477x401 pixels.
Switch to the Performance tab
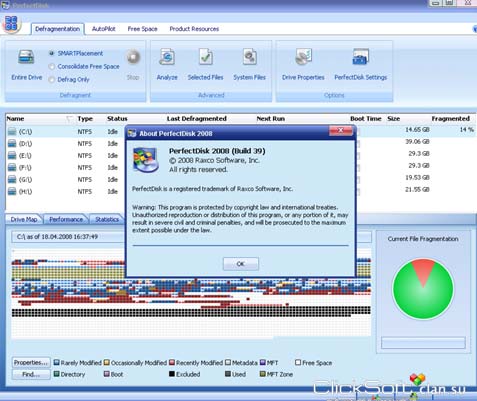click(66, 219)
